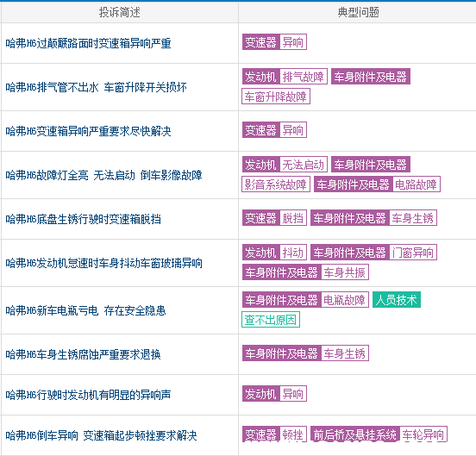Open complaint 哈弗H6车身生锈腐蚀严重要求退换

click(83, 354)
